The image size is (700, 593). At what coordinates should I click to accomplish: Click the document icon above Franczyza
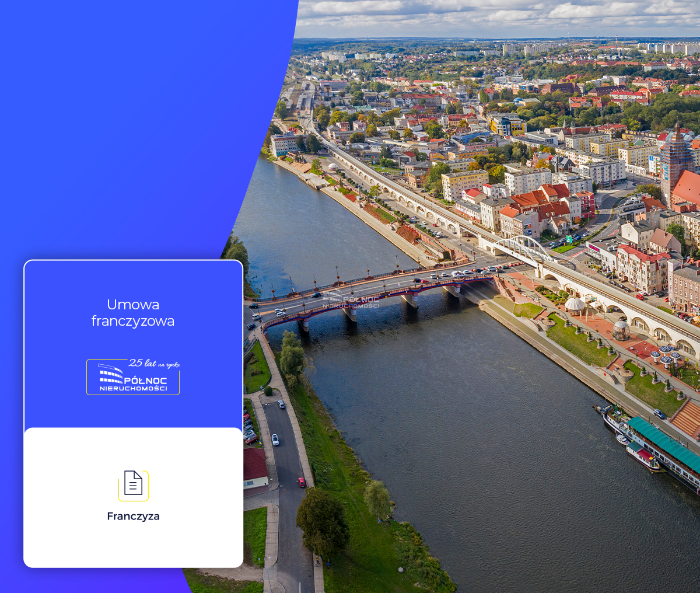(133, 484)
